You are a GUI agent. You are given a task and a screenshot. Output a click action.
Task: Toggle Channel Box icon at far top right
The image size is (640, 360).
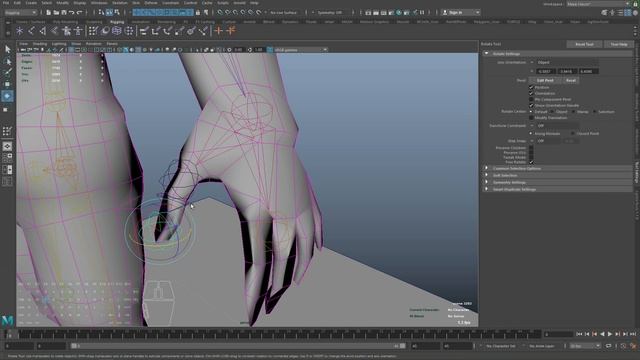635,13
